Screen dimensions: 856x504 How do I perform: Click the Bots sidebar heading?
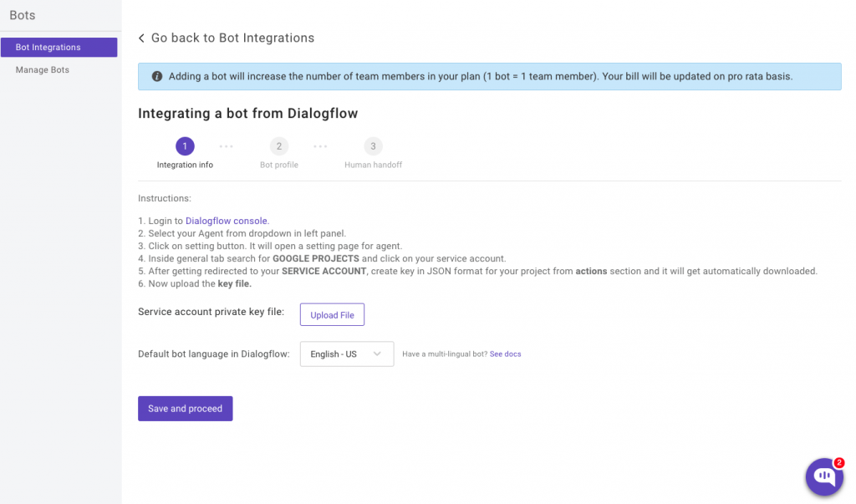(x=23, y=15)
